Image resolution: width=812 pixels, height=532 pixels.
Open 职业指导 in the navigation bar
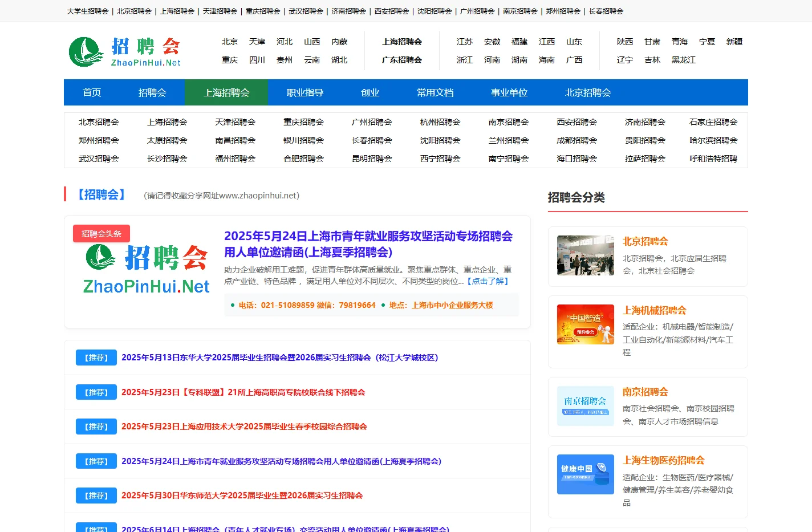305,92
